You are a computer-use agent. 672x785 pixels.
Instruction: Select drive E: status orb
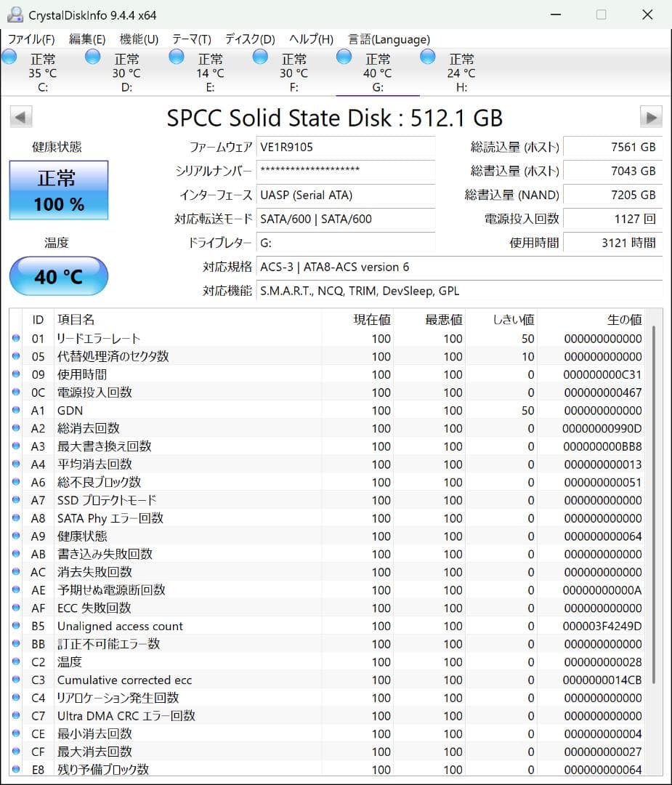(x=176, y=57)
